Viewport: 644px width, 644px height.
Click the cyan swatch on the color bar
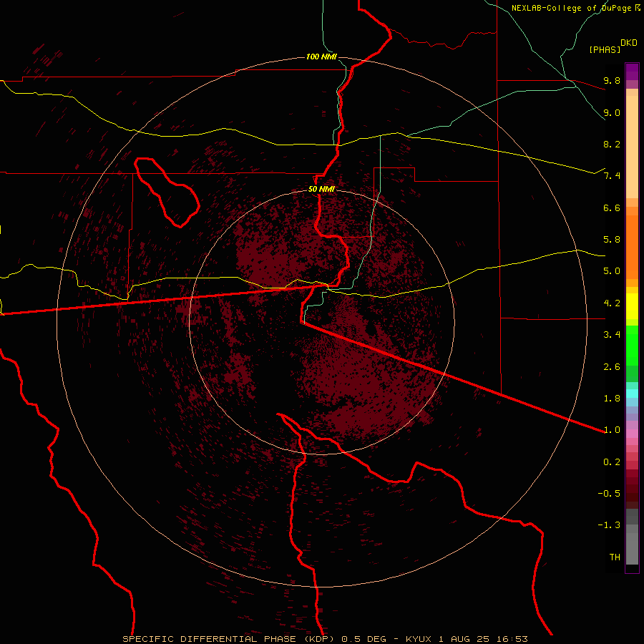pyautogui.click(x=632, y=393)
